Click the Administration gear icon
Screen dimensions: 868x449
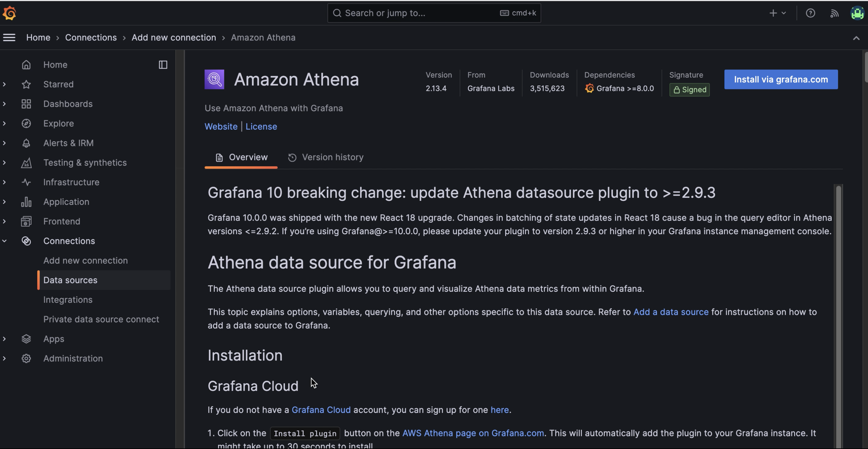pos(26,358)
